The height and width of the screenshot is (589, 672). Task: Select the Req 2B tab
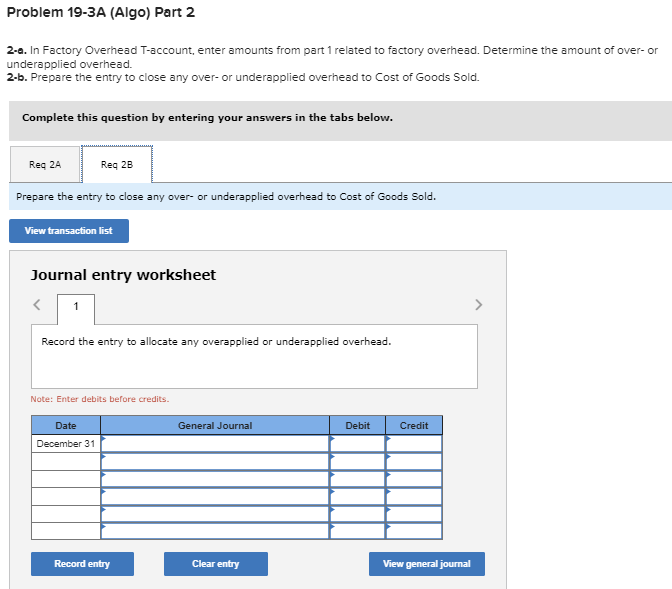click(x=117, y=165)
